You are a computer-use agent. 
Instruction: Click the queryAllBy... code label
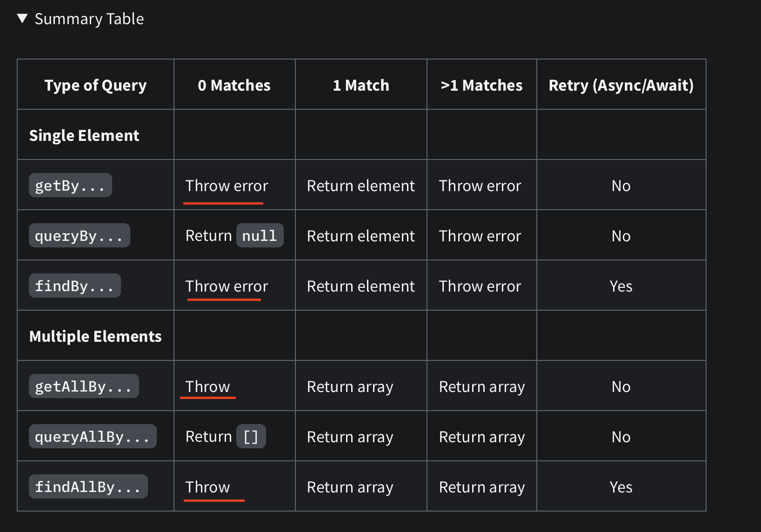93,436
